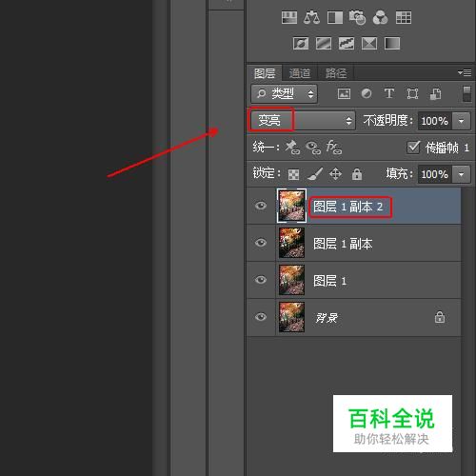Toggle the layer filtering on/off switch
The width and height of the screenshot is (476, 476).
[466, 94]
